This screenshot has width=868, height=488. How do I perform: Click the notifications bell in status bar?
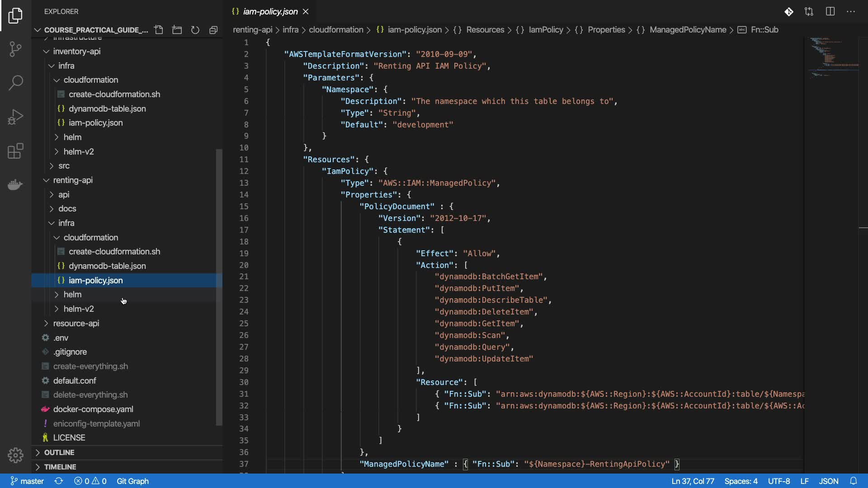click(853, 481)
